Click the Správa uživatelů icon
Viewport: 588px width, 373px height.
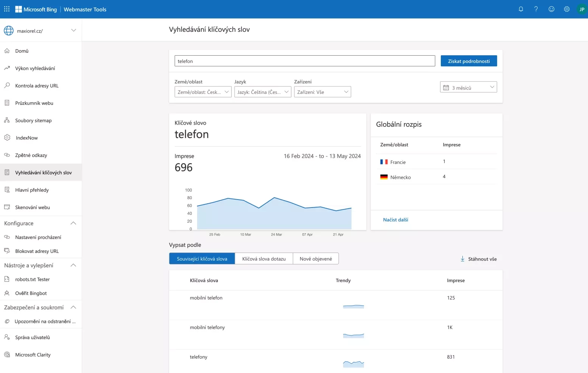click(7, 337)
